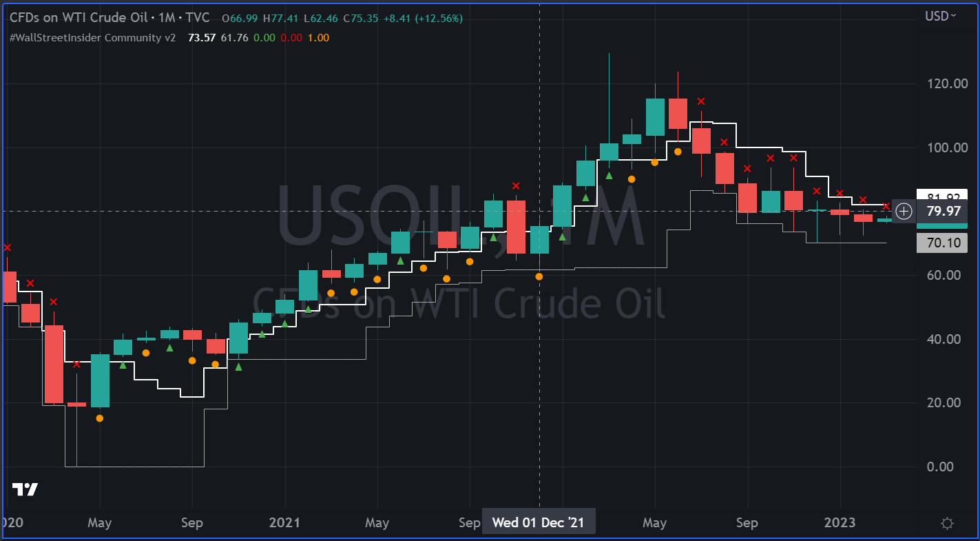Click the 100.00 price axis label

[947, 147]
